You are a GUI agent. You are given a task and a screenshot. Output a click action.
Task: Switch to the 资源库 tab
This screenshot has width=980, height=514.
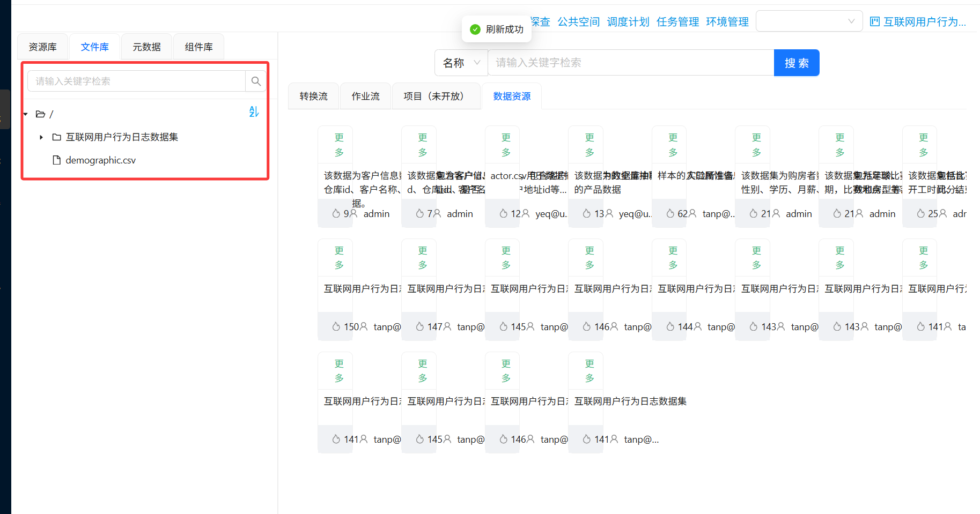[43, 47]
